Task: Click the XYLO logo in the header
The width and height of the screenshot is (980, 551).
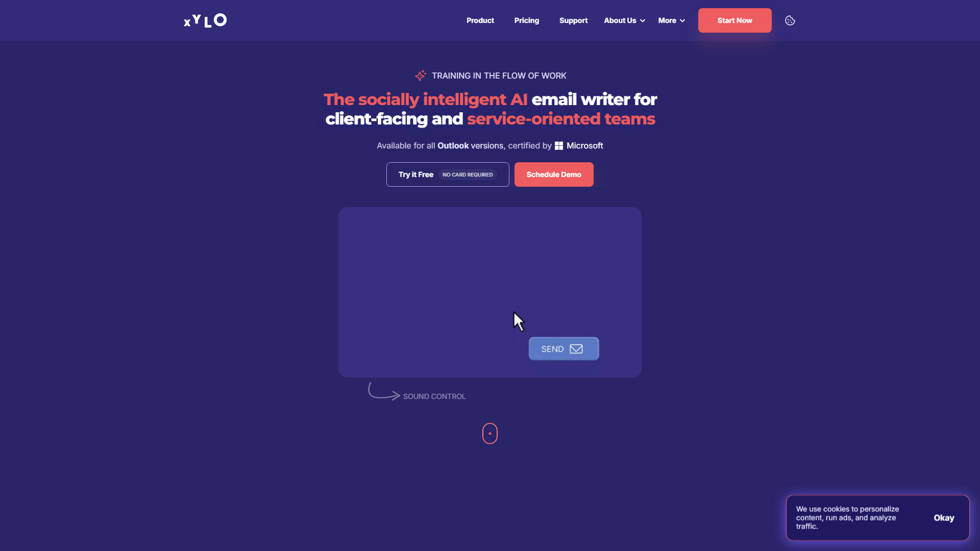Action: 205,20
